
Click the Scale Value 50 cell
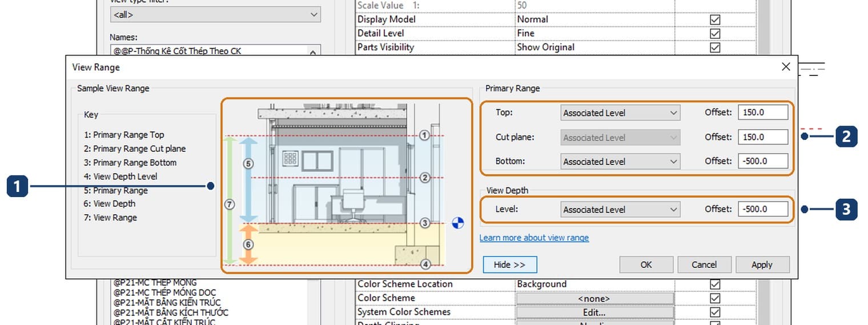click(x=594, y=5)
